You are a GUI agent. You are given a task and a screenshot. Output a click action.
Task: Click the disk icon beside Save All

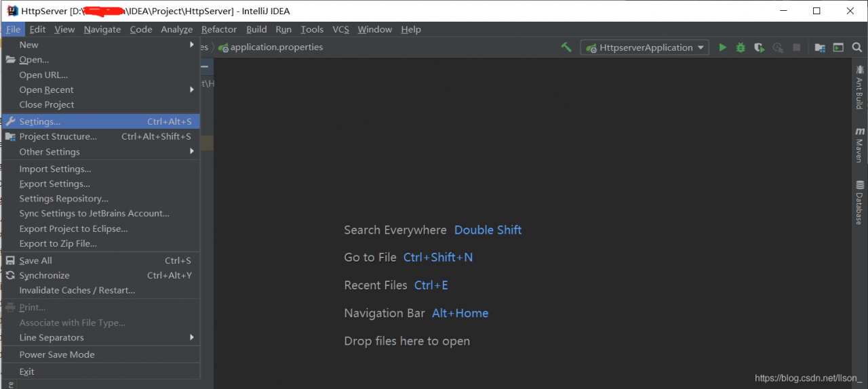tap(10, 260)
